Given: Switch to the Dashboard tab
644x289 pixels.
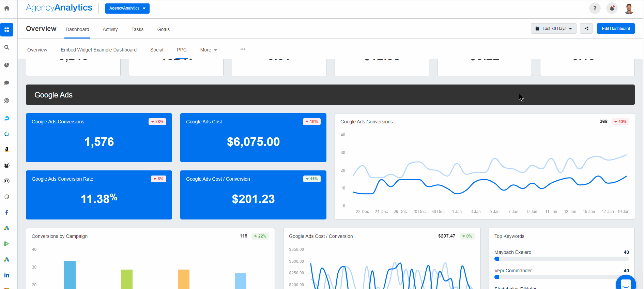Looking at the screenshot, I should (x=77, y=29).
